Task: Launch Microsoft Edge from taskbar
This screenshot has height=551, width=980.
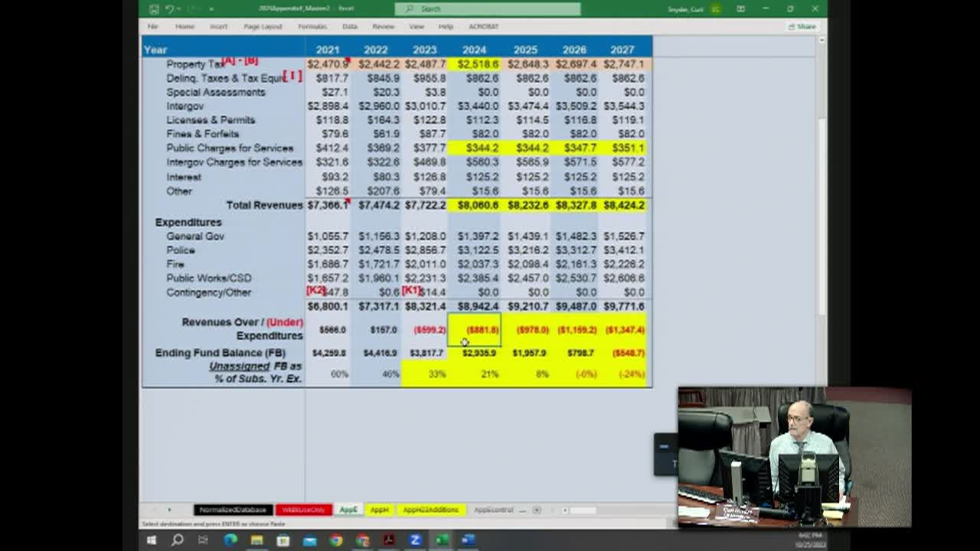Action: (x=230, y=540)
